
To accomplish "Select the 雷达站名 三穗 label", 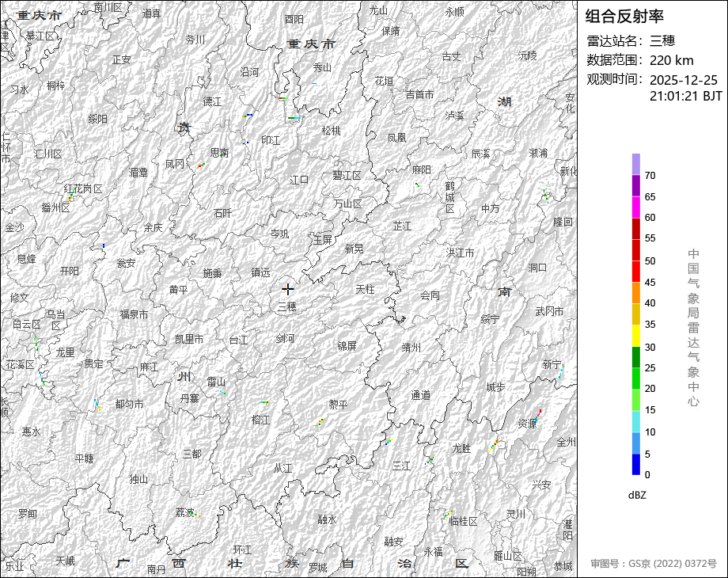I will (631, 41).
